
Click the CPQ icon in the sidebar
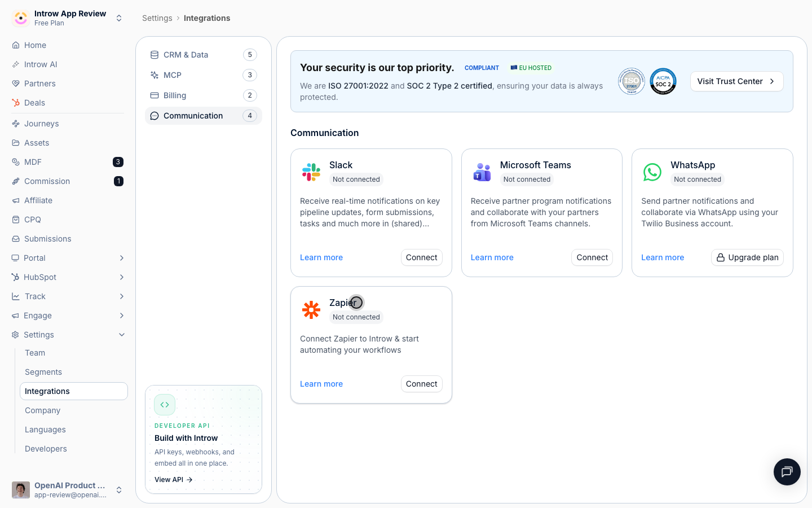coord(16,220)
